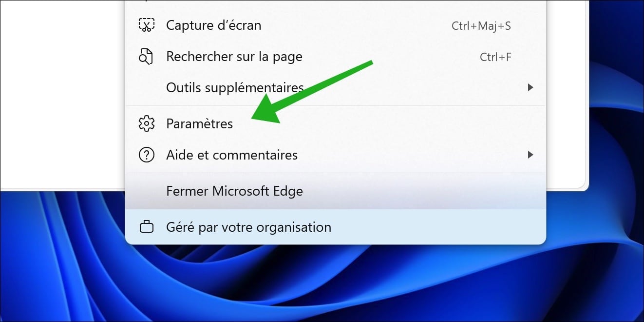Open Paramètres from the Edge menu
The height and width of the screenshot is (322, 644).
pos(336,123)
